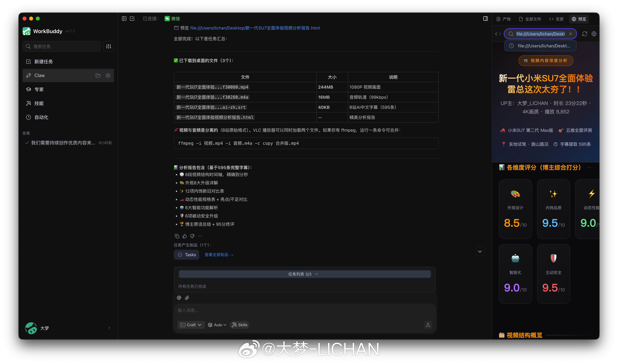Click the thumbs down icon
Screen dimensions: 618x364
[192, 236]
